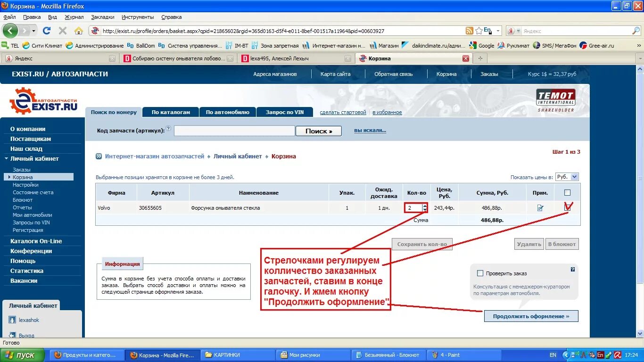
Task: Open the Файл menu
Action: point(9,17)
